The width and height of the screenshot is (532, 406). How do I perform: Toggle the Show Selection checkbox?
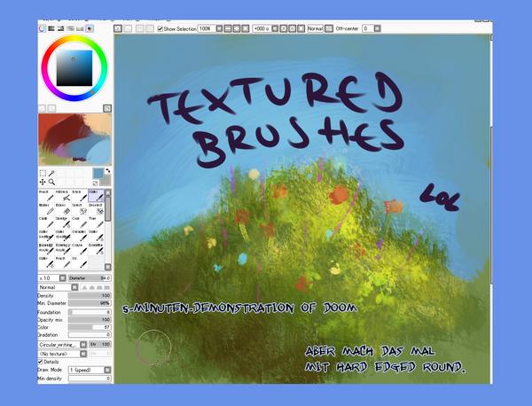(160, 29)
